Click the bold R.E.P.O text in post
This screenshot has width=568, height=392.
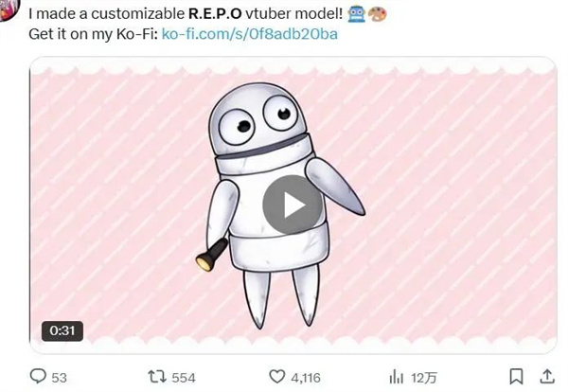click(x=215, y=14)
